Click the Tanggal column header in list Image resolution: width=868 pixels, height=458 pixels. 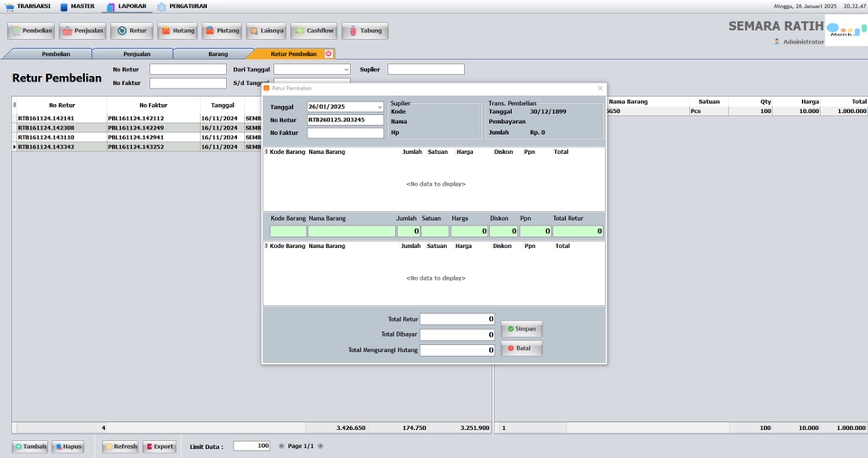pos(222,105)
